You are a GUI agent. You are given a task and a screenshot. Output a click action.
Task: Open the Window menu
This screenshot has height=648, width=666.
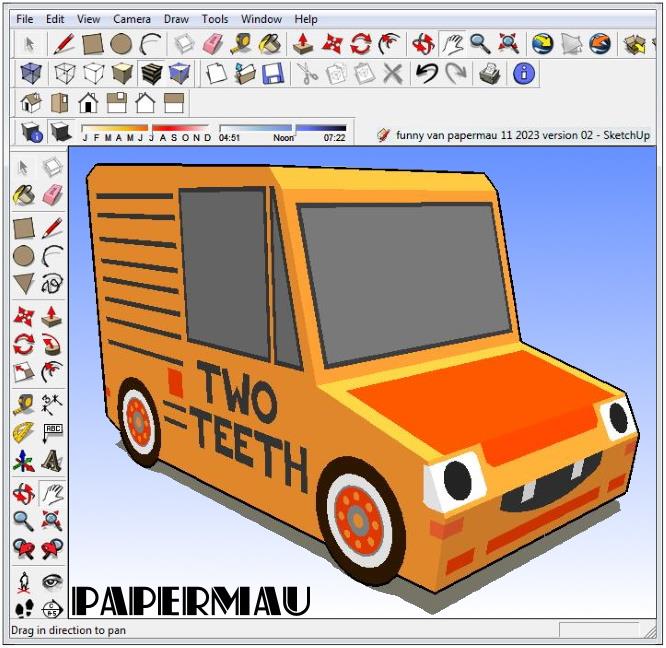(261, 19)
